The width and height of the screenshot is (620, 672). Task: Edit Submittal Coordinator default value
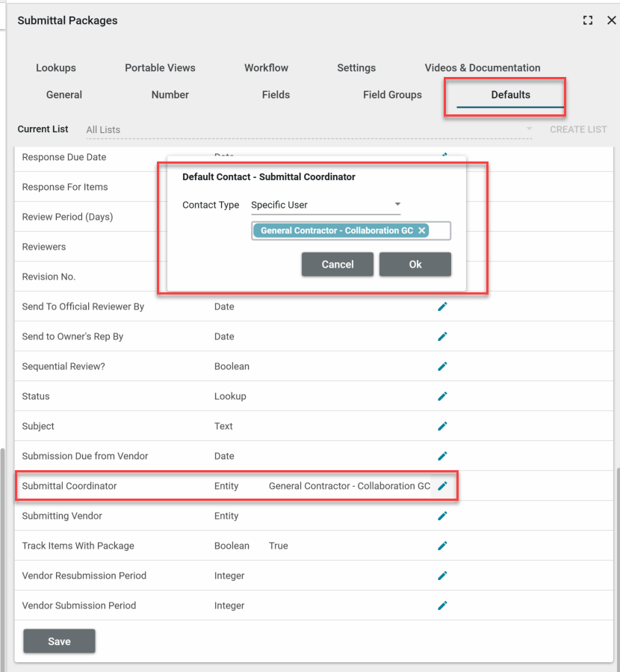[442, 486]
